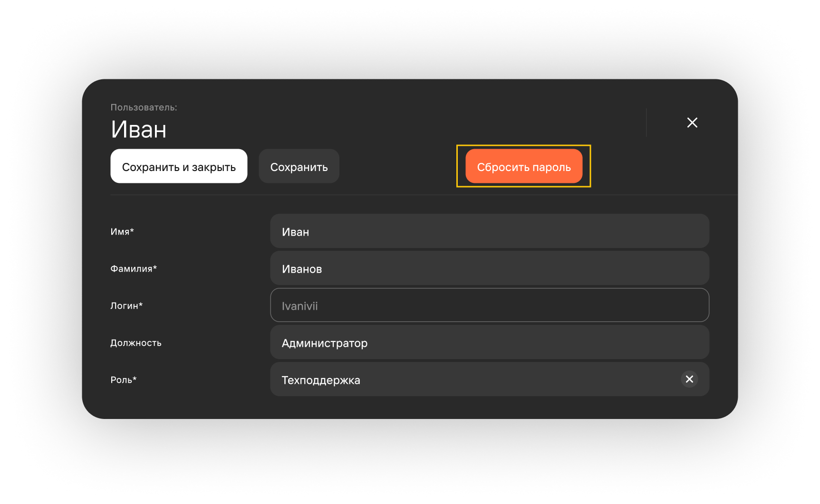This screenshot has width=820, height=504.
Task: Focus the Фамилия field containing Иванов
Action: click(490, 268)
